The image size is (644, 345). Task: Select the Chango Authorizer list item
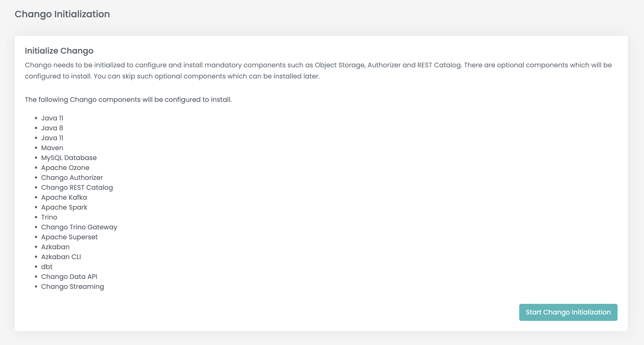72,178
